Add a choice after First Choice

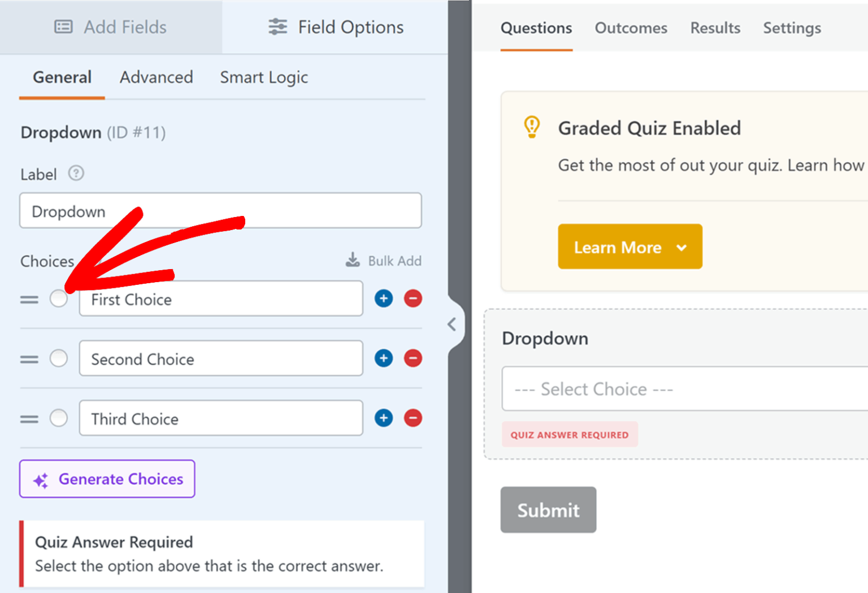384,298
